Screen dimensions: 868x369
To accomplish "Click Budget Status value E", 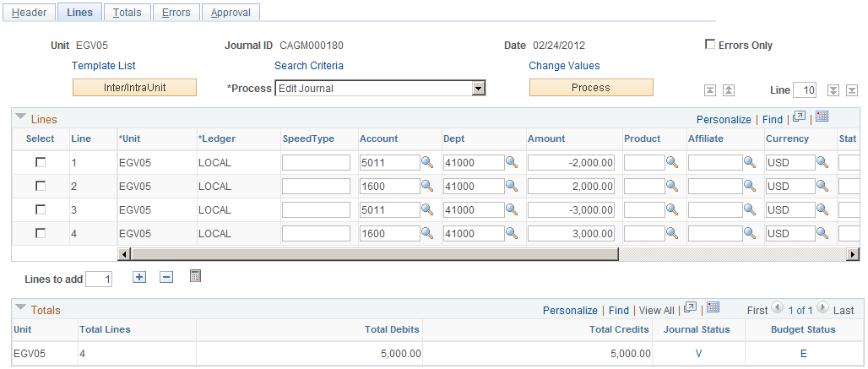I will point(803,354).
